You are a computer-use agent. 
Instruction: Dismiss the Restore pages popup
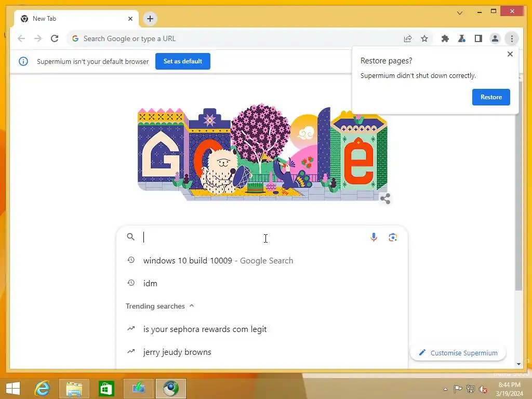click(x=510, y=54)
